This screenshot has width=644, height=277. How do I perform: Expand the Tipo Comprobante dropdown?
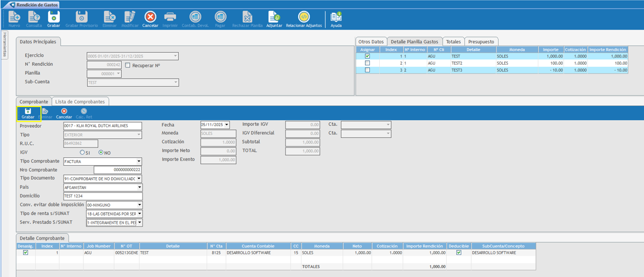tap(139, 161)
